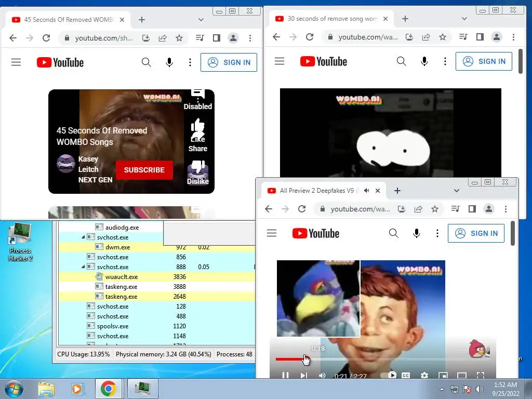Screen dimensions: 532x399
Task: Toggle theater mode in Deepfakes player
Action: (462, 375)
